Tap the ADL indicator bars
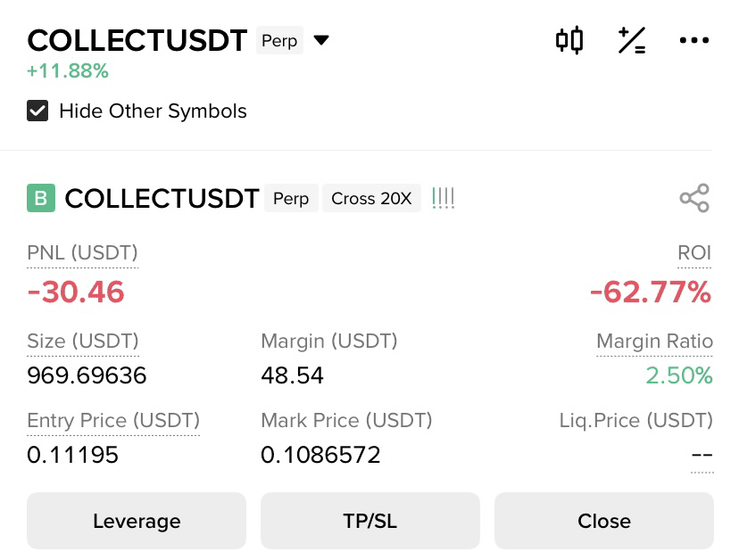The image size is (739, 560). coord(443,198)
